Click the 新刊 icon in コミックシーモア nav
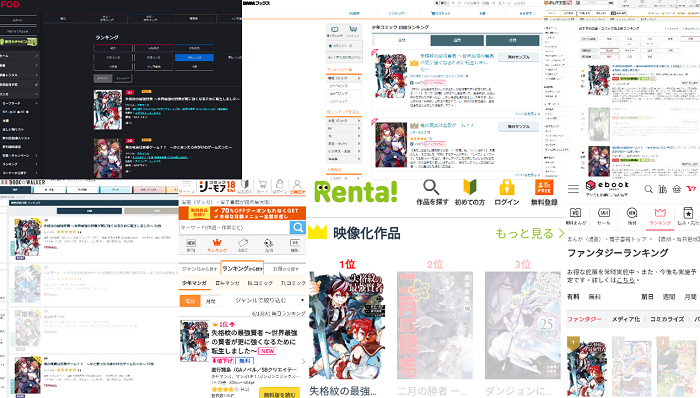This screenshot has height=398, width=700. tap(191, 243)
